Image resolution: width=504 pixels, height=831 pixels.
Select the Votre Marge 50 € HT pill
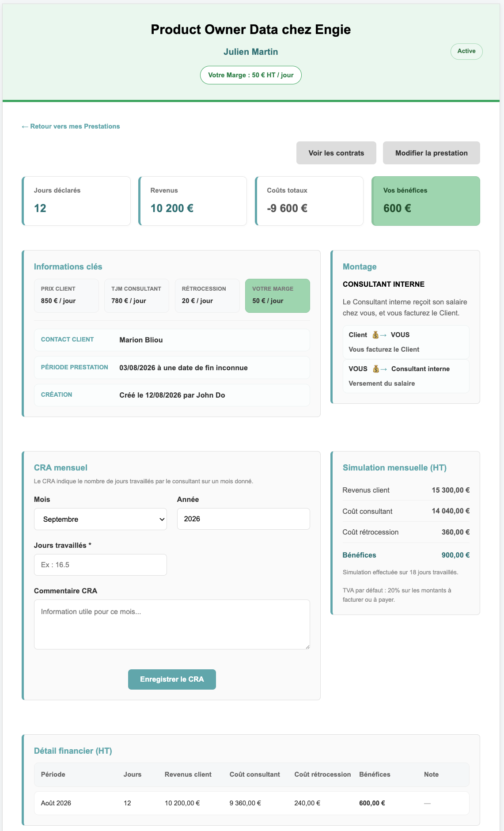pos(251,75)
